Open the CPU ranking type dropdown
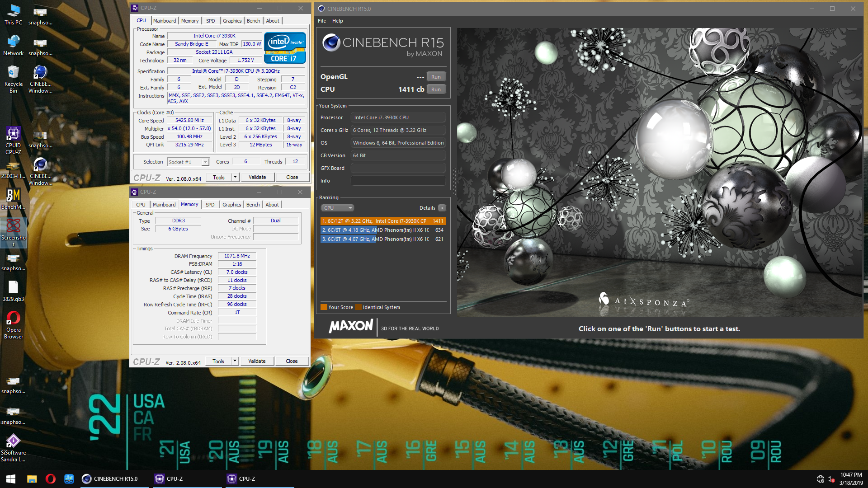Screen dimensions: 868x488 click(337, 208)
